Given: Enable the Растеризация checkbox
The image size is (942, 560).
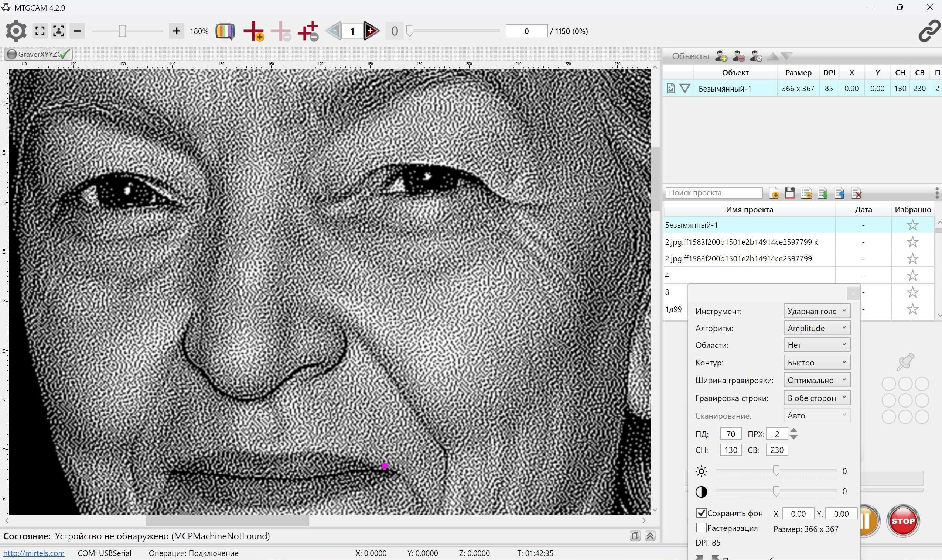Looking at the screenshot, I should 701,528.
